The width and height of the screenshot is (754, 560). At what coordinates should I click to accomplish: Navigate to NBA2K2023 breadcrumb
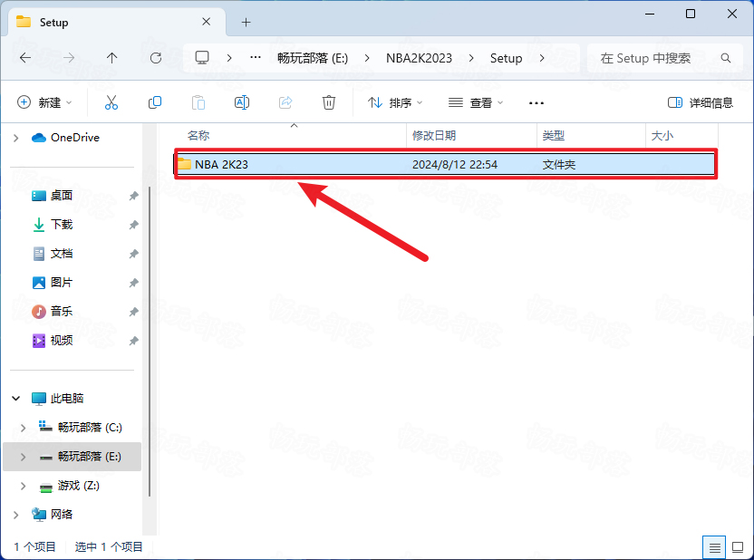coord(419,58)
